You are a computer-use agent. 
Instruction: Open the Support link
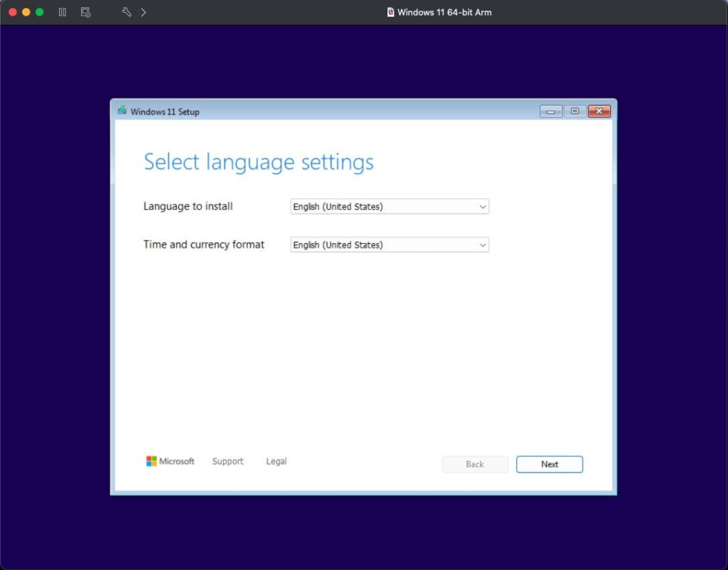[227, 461]
